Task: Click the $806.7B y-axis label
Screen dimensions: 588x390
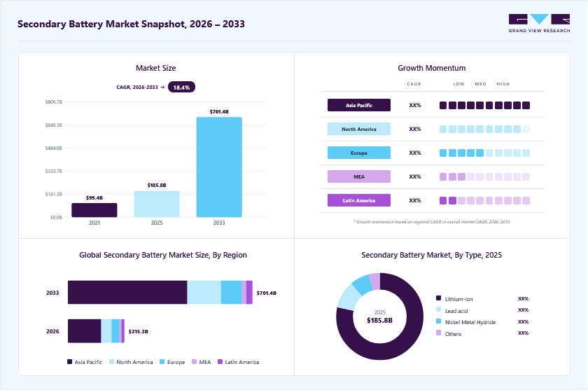Action: pos(54,102)
